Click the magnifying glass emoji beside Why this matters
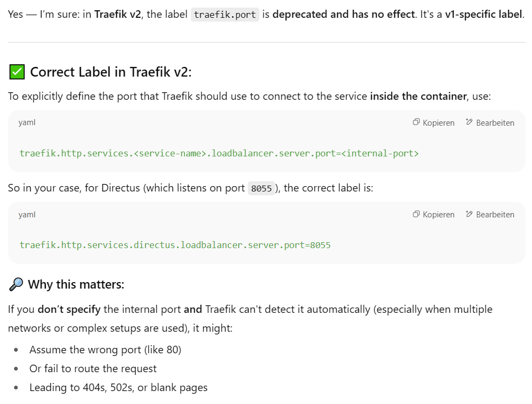 click(16, 284)
